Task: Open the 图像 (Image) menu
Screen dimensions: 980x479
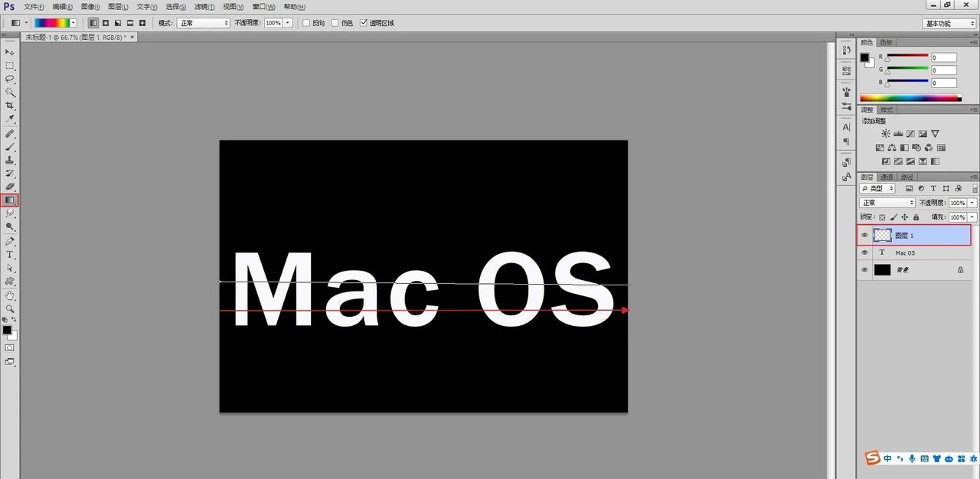Action: [91, 6]
